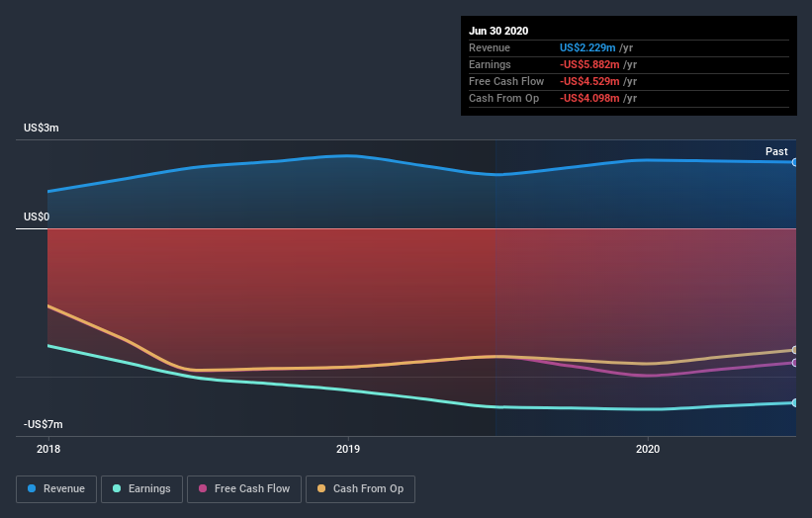Click the Revenue row label in tooltip
The image size is (812, 518).
(x=490, y=47)
